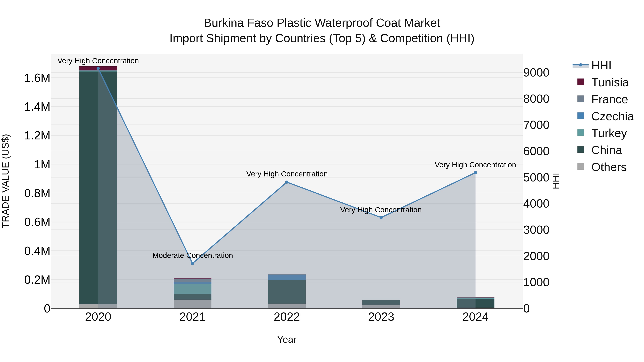
Task: Click the 2021 x-axis tick label
Action: click(x=192, y=317)
